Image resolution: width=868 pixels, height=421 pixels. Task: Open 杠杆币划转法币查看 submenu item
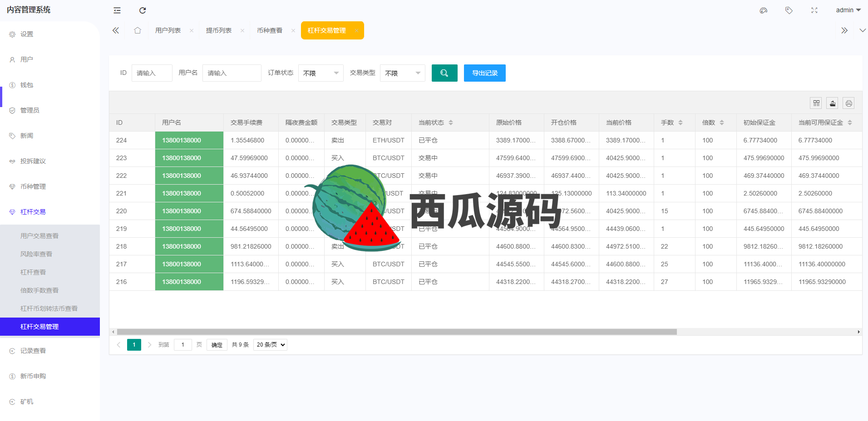(50, 308)
